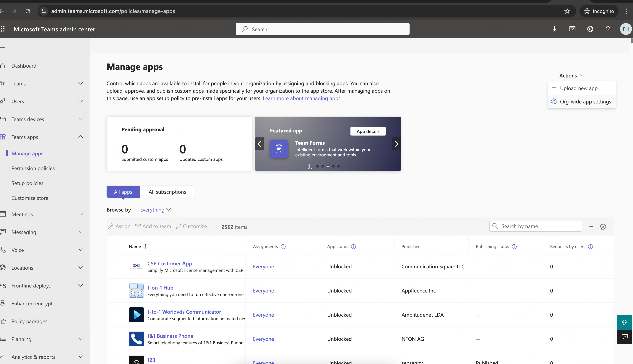Switch to All subscriptions tab
The image size is (633, 364).
coord(167,192)
